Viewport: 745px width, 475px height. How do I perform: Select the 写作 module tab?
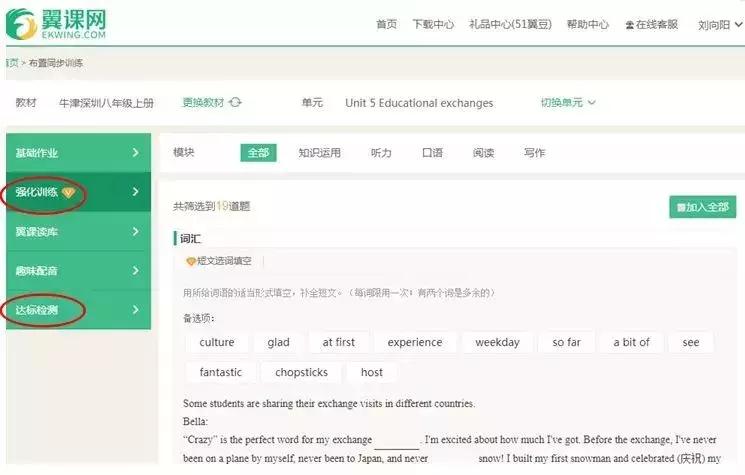pyautogui.click(x=535, y=152)
